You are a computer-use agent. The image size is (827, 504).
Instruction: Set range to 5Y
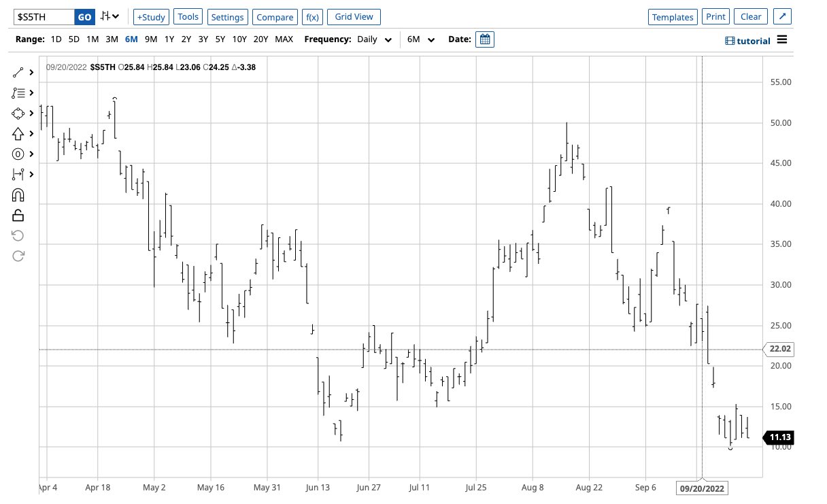220,39
